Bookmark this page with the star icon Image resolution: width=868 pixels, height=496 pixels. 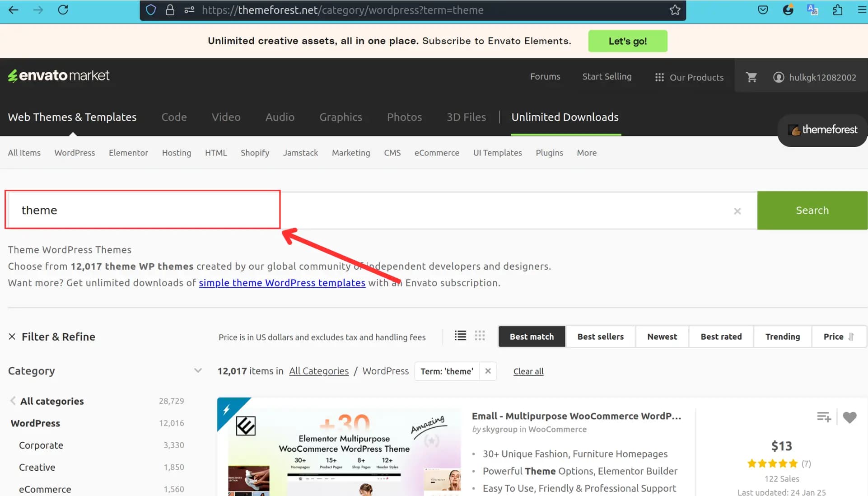(675, 10)
